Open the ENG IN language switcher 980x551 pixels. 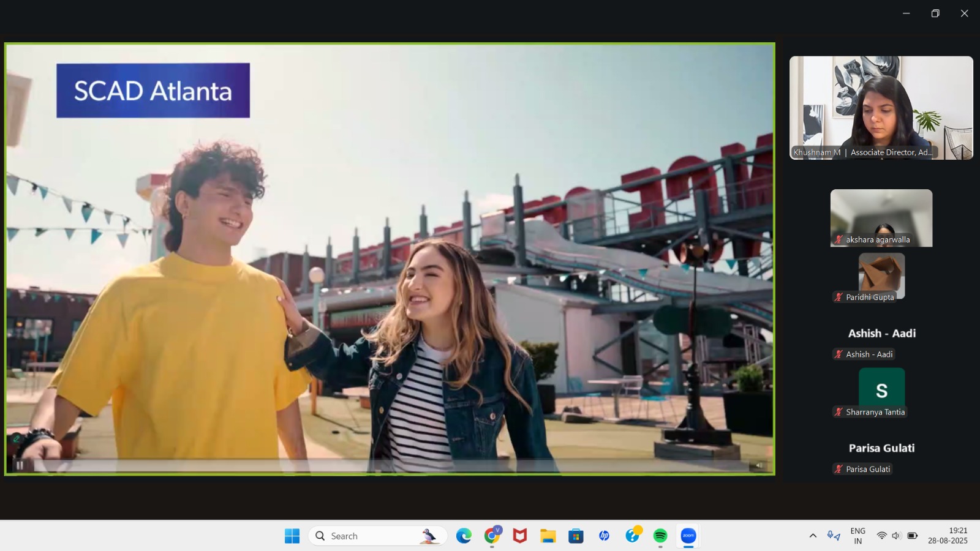pyautogui.click(x=858, y=536)
